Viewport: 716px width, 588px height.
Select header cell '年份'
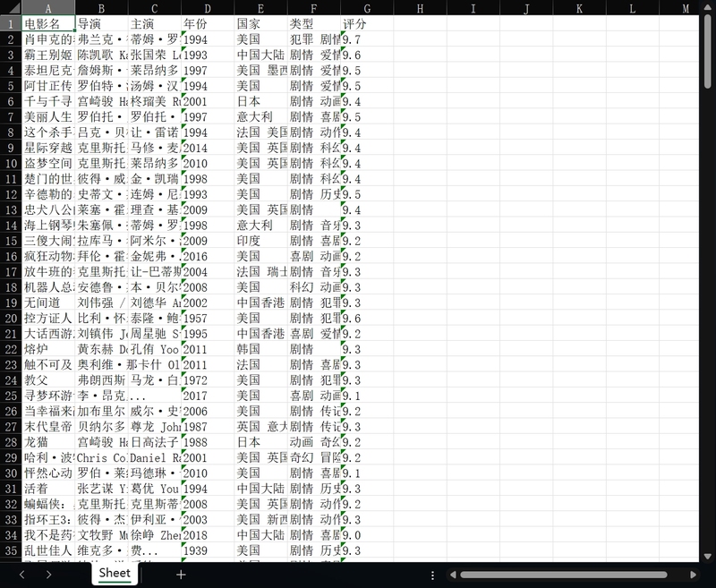(x=208, y=24)
